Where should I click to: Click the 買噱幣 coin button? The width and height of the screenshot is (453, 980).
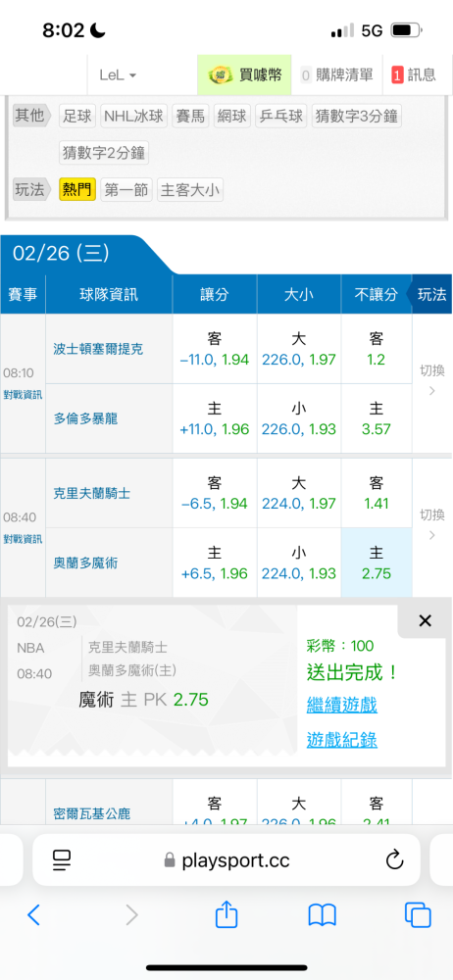pyautogui.click(x=245, y=75)
